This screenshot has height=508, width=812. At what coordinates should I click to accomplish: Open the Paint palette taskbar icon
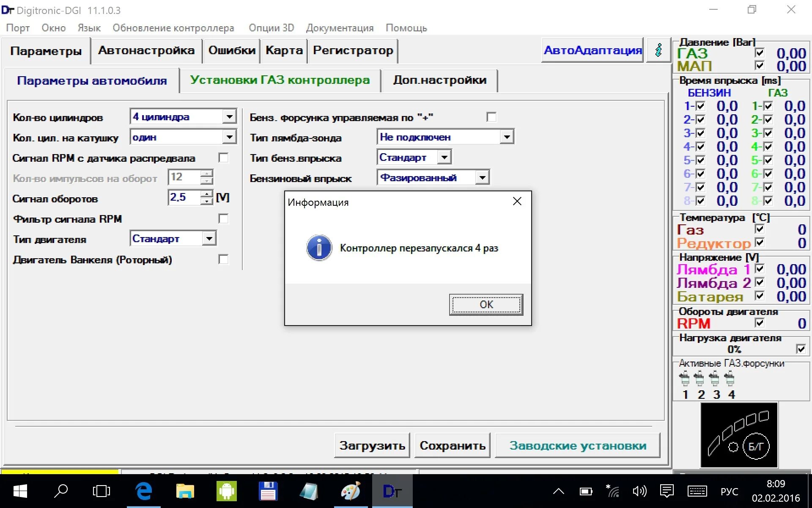point(351,491)
